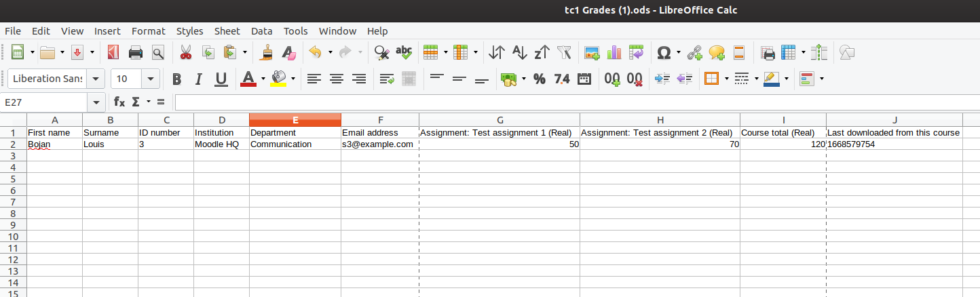The width and height of the screenshot is (980, 297).
Task: Open Find & Replace tool
Action: 382,52
